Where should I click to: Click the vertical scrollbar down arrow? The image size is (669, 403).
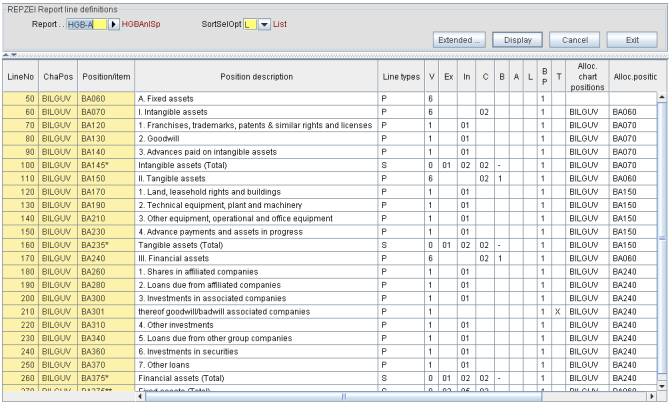coord(662,386)
